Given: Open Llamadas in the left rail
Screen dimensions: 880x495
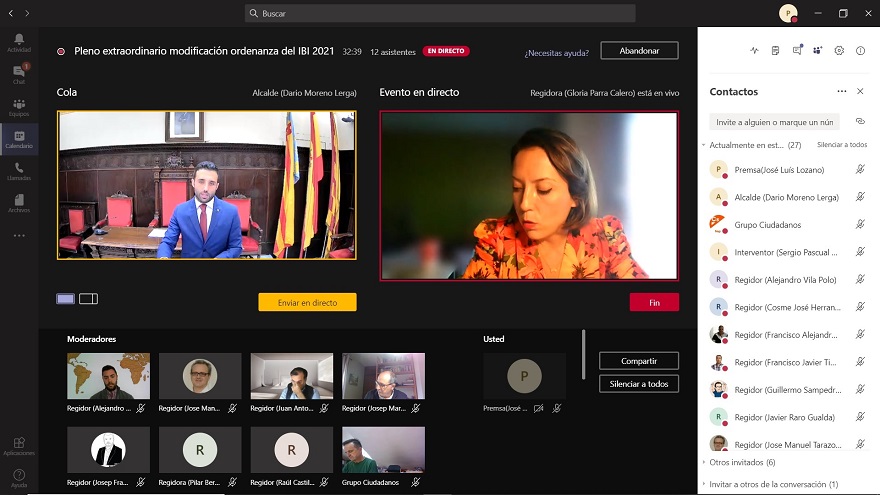Looking at the screenshot, I should [19, 171].
